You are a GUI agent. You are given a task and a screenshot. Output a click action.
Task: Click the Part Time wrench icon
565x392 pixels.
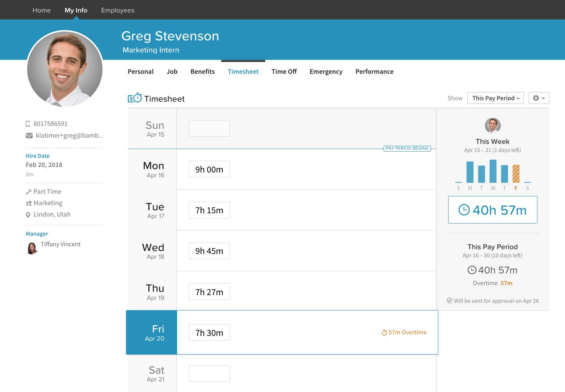click(29, 192)
